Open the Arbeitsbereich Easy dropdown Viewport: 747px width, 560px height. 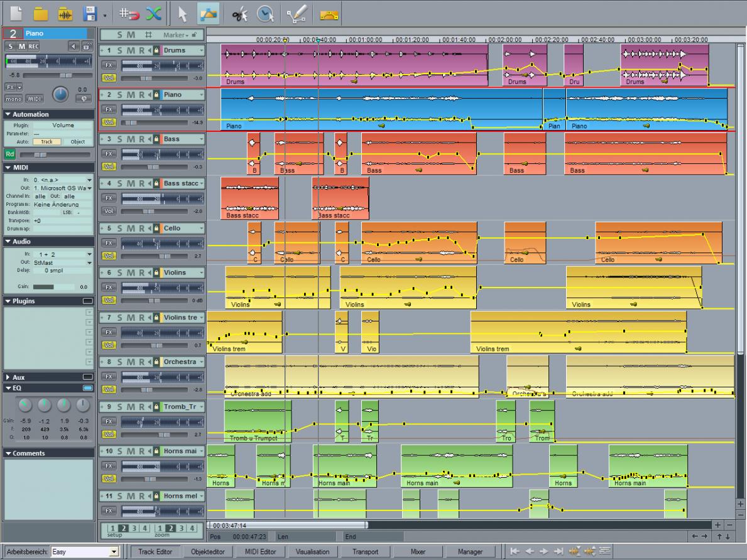(114, 552)
